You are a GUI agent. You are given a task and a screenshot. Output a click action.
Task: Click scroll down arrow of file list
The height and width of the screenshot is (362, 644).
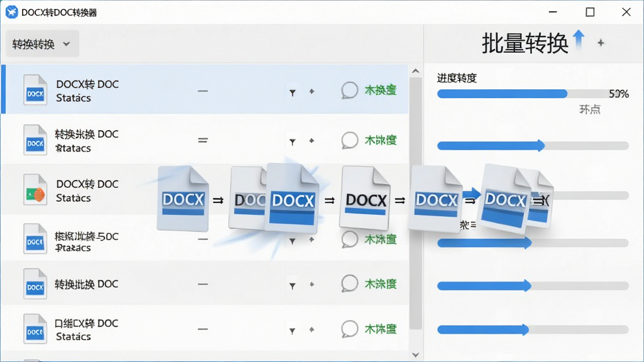[416, 355]
